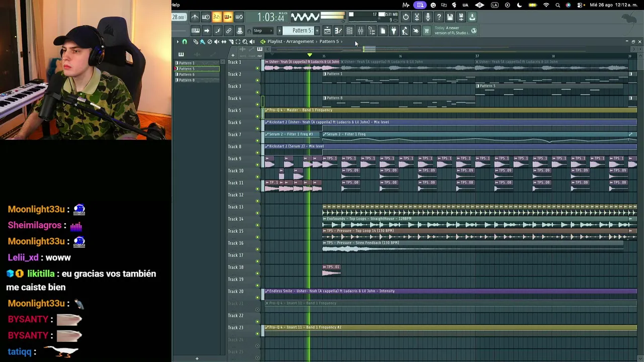Viewport: 644px width, 362px height.
Task: Open the shopping cart icon
Action: point(427,31)
